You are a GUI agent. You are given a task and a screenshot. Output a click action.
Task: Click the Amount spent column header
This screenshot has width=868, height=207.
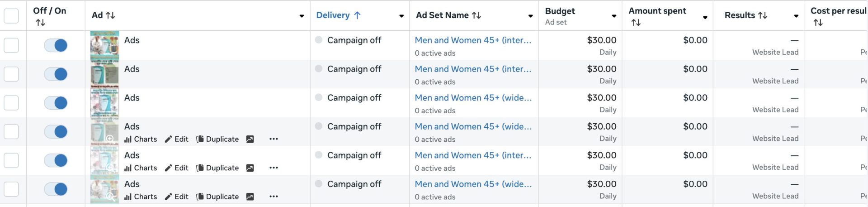coord(657,11)
